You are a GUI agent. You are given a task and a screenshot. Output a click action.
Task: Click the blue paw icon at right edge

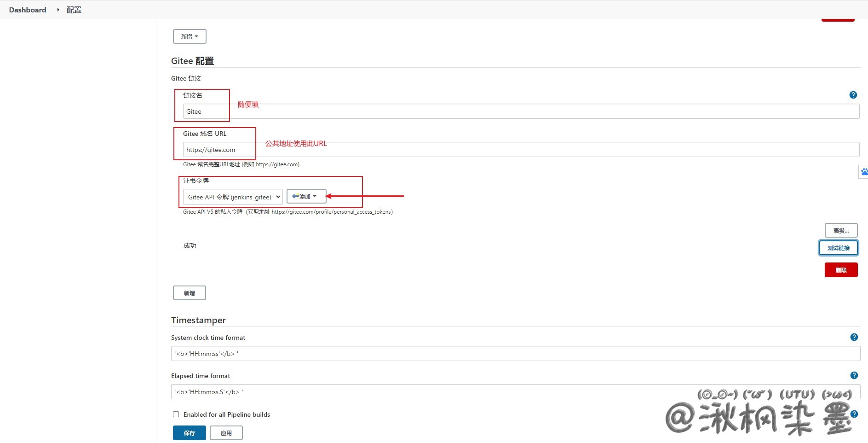coord(863,172)
